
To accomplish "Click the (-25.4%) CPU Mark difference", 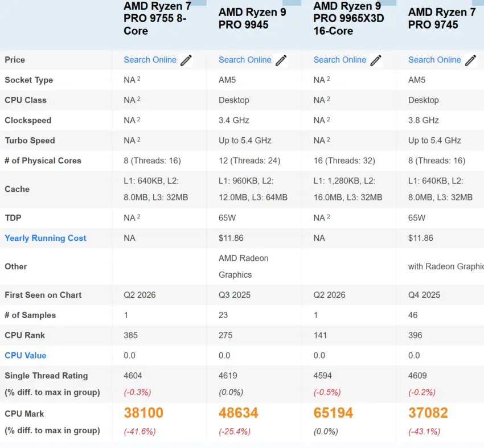I will pyautogui.click(x=235, y=431).
